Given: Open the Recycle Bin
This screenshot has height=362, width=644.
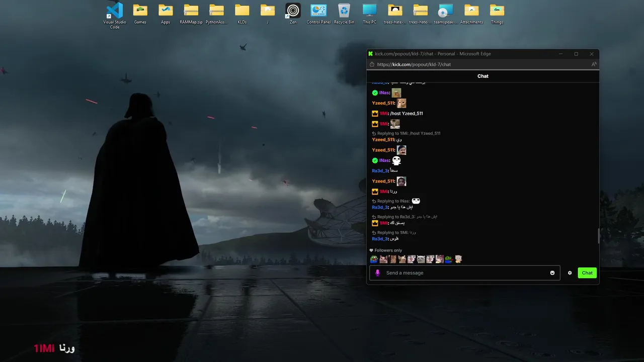Looking at the screenshot, I should pyautogui.click(x=344, y=14).
